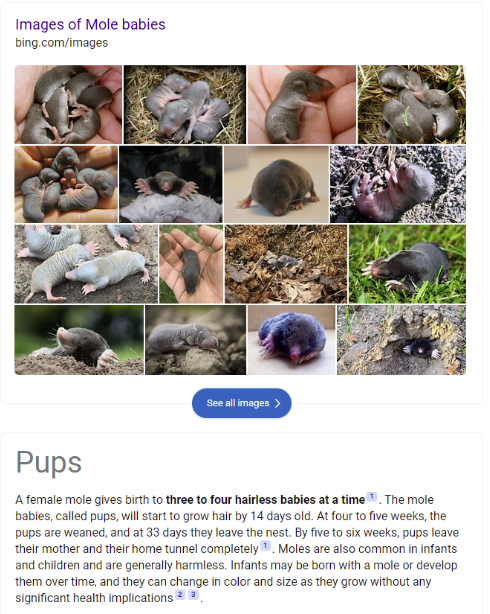Open the 'Images of Mole babies' link
This screenshot has width=490, height=614.
90,25
